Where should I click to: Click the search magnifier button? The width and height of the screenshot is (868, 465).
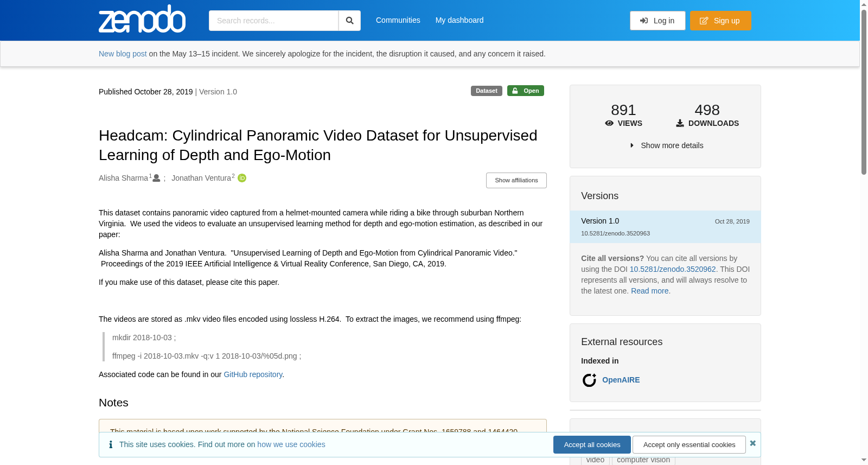pos(349,21)
